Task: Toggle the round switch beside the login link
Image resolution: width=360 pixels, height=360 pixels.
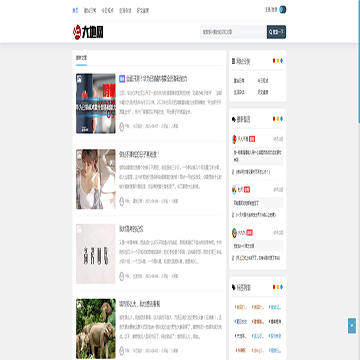Action: pyautogui.click(x=283, y=10)
